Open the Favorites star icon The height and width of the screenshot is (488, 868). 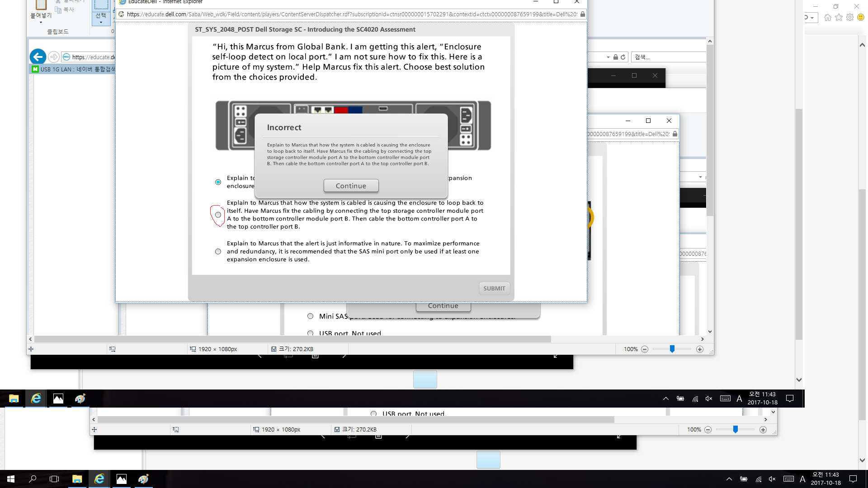839,18
